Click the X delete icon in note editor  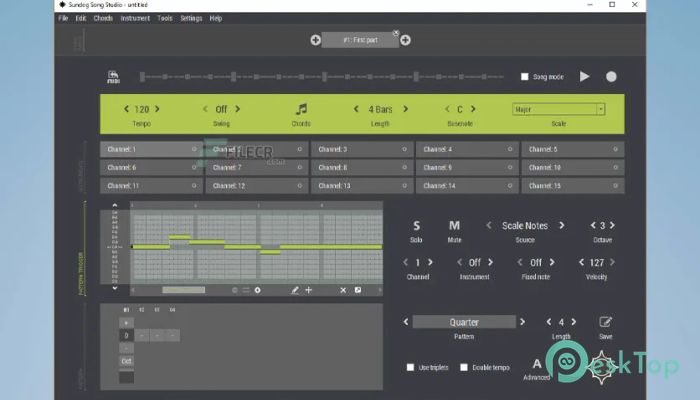pos(343,290)
